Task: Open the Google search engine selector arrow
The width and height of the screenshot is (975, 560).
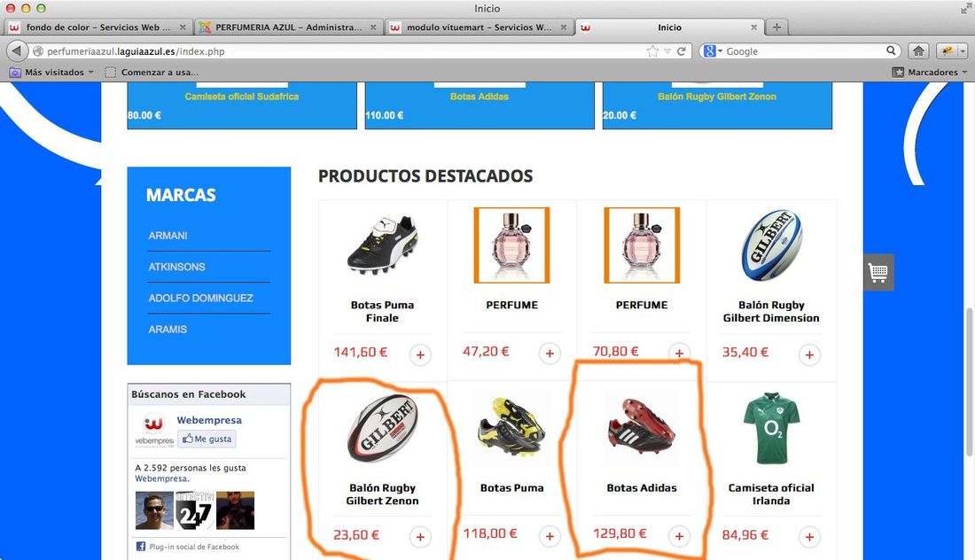Action: point(720,51)
